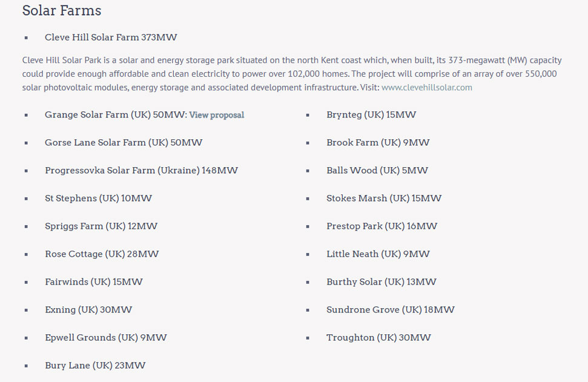Select the Exning (UK) 30MW item
588x382 pixels.
pos(88,310)
